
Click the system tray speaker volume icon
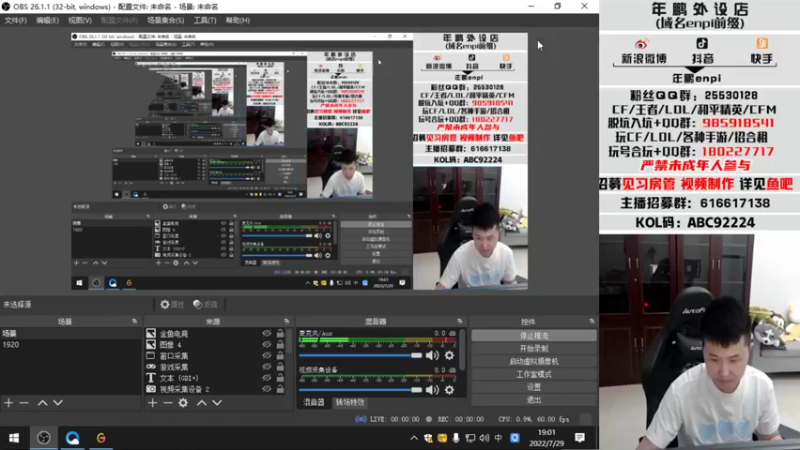tap(484, 438)
